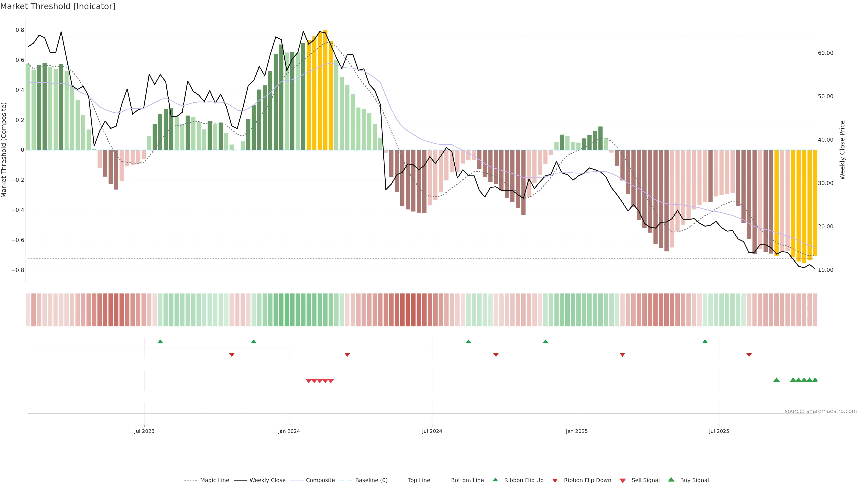Viewport: 868px width, 488px height.
Task: Toggle the Composite legend entry
Action: [x=320, y=480]
